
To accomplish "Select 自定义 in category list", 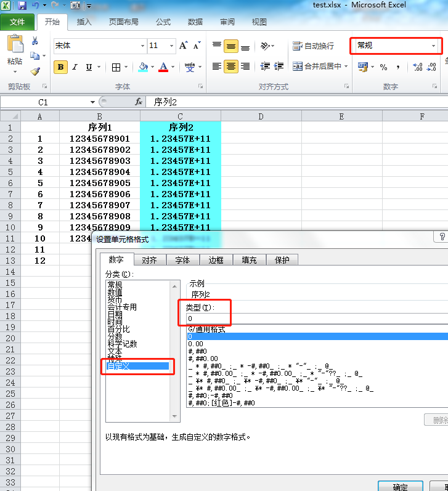I will click(138, 366).
